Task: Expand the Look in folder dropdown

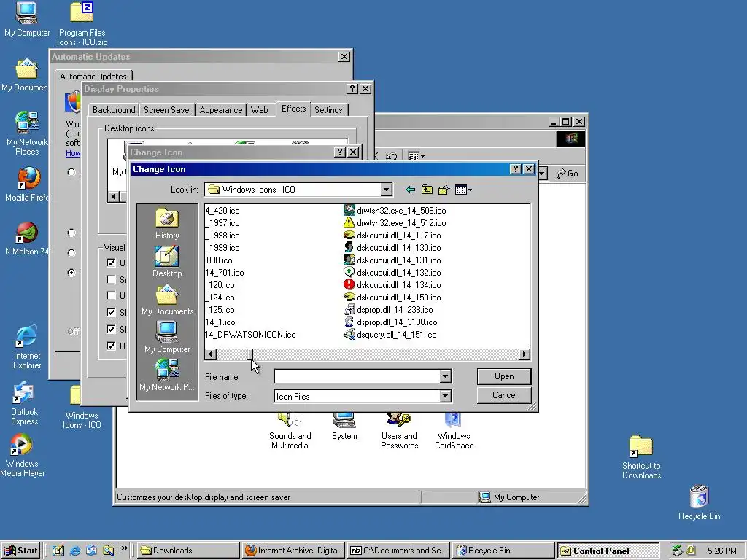Action: [387, 190]
